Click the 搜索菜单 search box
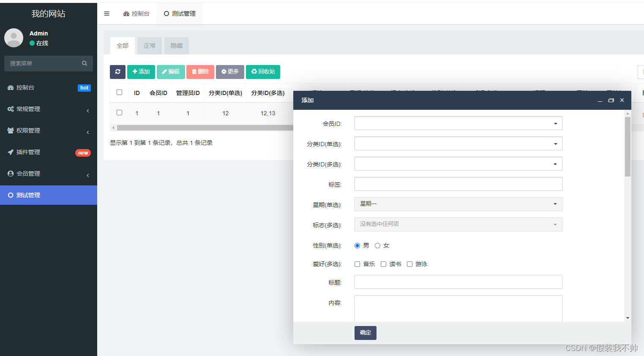This screenshot has height=356, width=644. pyautogui.click(x=49, y=63)
